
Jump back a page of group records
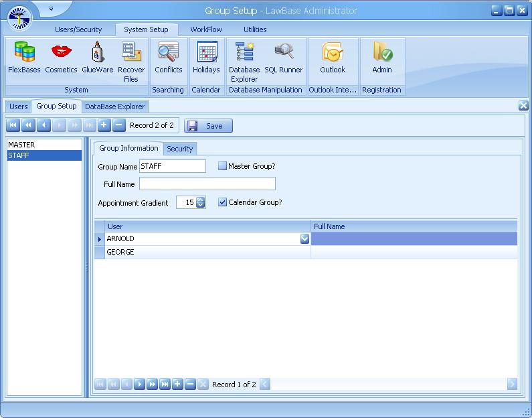tap(29, 125)
